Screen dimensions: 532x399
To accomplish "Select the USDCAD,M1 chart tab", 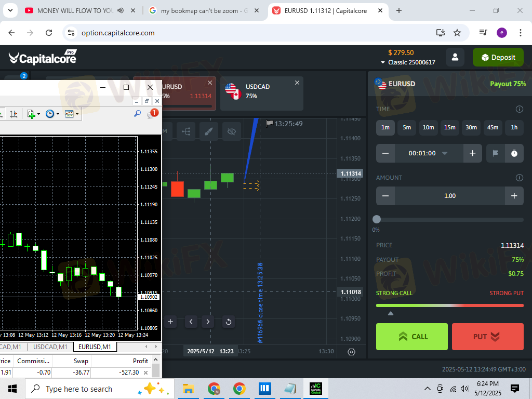I will 50,347.
